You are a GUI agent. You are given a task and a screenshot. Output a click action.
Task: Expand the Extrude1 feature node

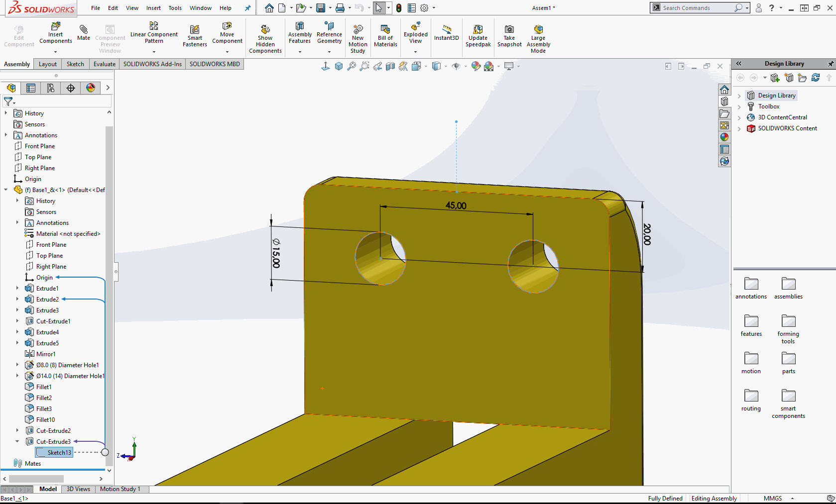pos(17,289)
